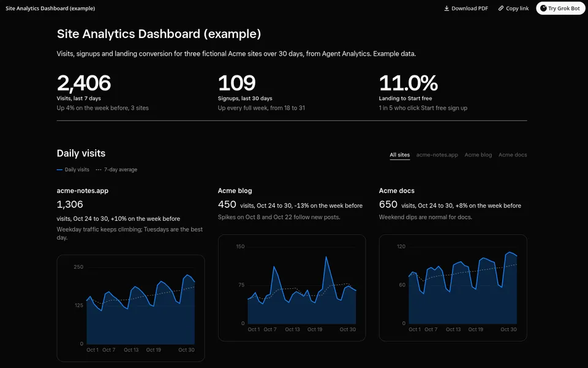Click the Copy link text
Viewport: 588px width, 368px height.
pos(517,8)
